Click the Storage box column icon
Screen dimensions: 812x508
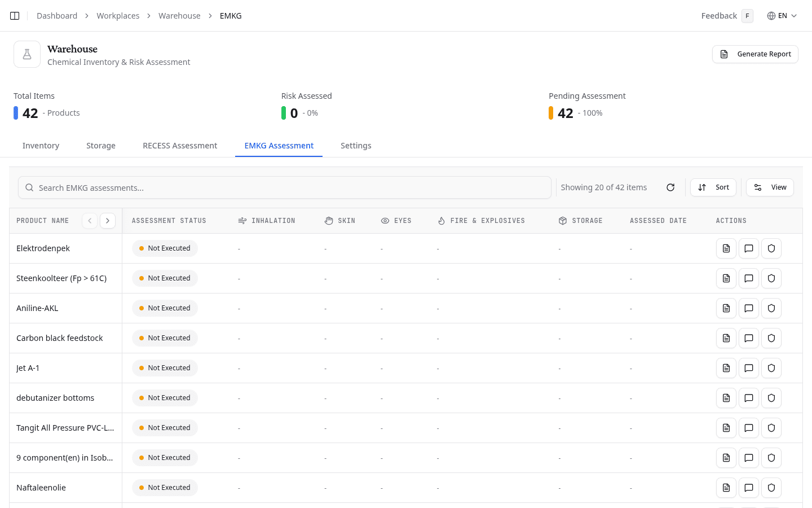click(562, 220)
